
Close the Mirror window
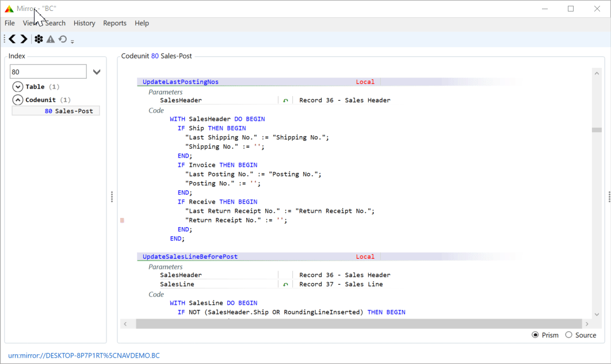coord(597,9)
